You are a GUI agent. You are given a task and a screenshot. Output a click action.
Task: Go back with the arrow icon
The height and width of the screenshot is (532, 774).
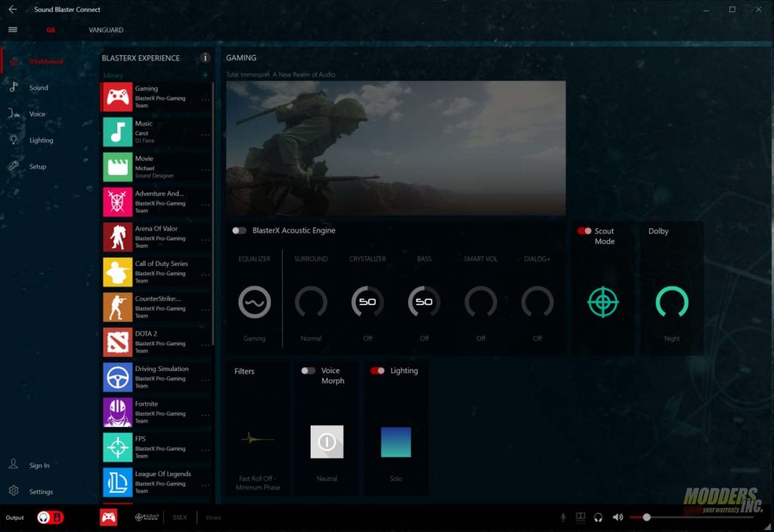pyautogui.click(x=13, y=9)
